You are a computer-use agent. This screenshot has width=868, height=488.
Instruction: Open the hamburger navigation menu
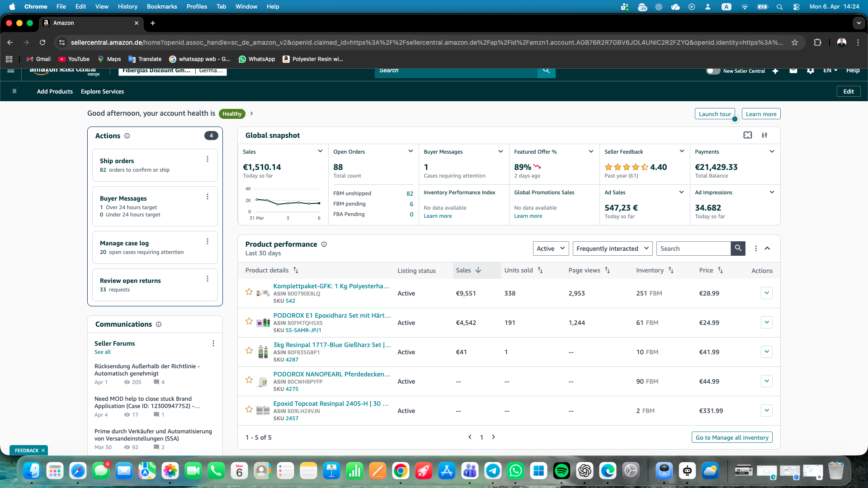11,70
